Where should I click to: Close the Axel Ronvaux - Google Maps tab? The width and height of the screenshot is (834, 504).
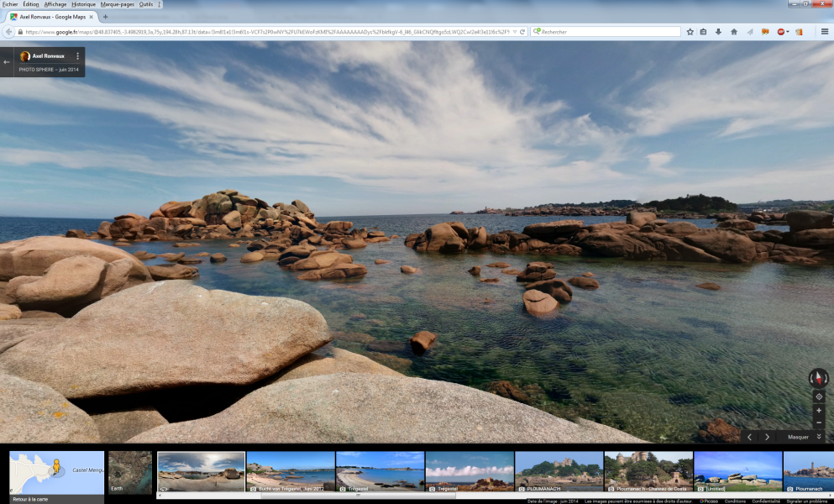[x=91, y=17]
